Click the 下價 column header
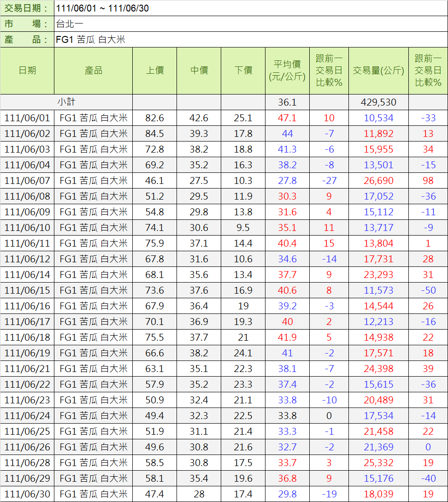 pos(243,71)
